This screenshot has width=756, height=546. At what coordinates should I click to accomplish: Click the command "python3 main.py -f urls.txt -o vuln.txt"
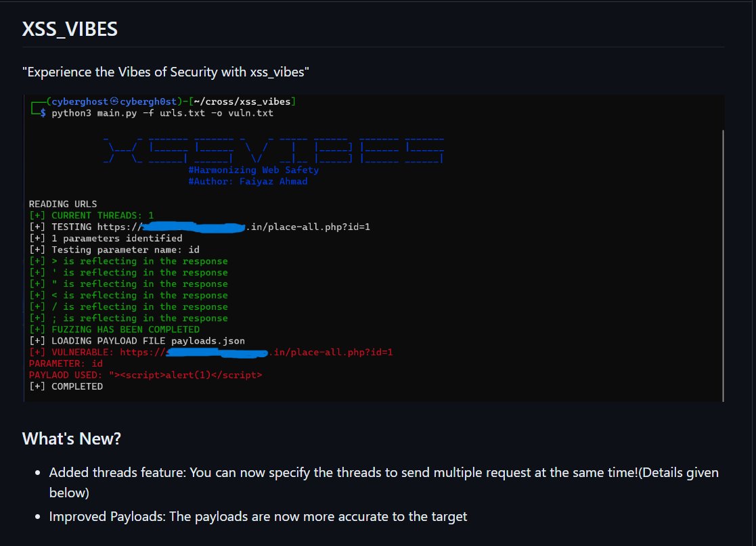pyautogui.click(x=162, y=113)
